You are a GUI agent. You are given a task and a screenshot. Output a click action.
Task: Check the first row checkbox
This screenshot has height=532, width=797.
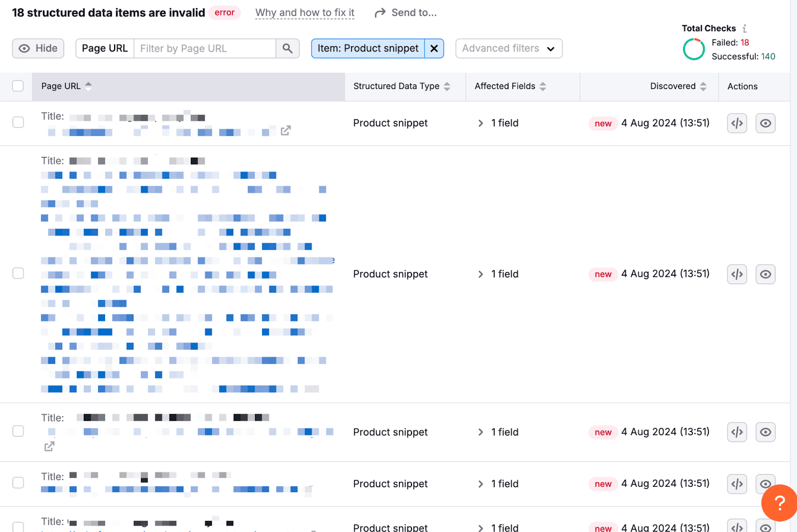[18, 122]
